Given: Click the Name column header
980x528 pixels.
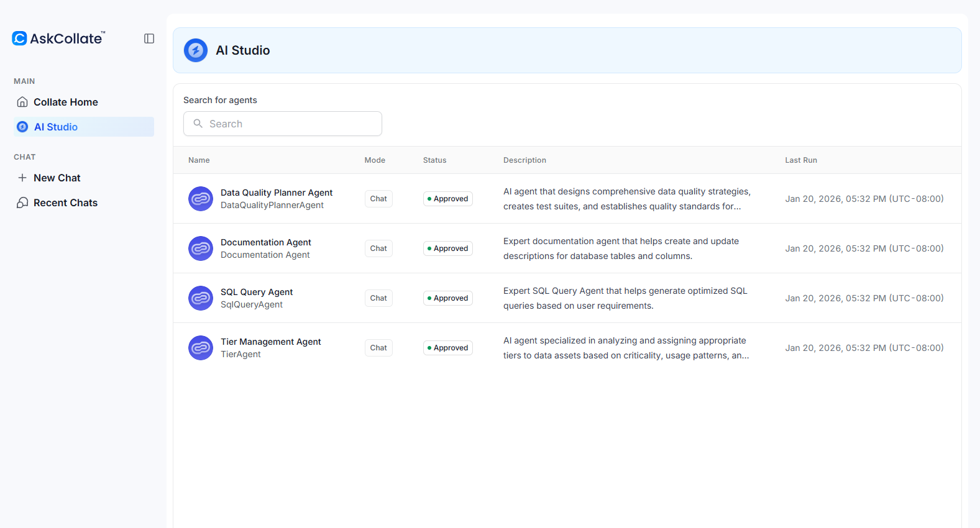Looking at the screenshot, I should tap(199, 160).
